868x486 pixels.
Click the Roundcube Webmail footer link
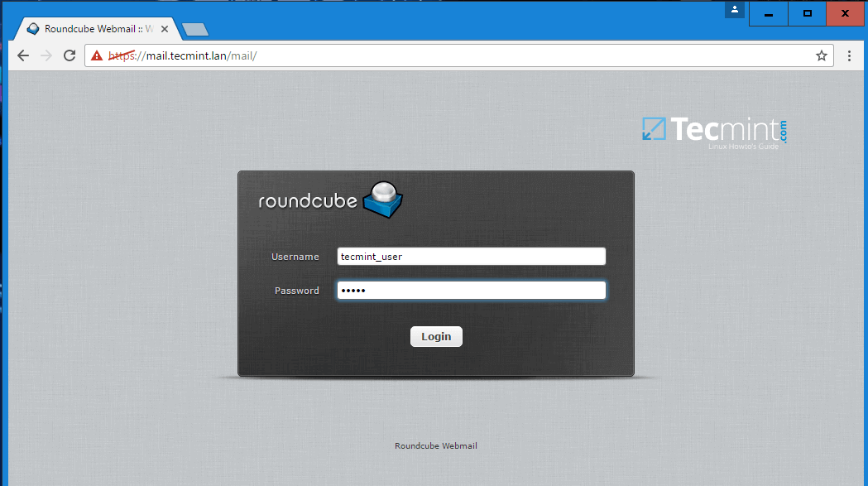tap(435, 445)
